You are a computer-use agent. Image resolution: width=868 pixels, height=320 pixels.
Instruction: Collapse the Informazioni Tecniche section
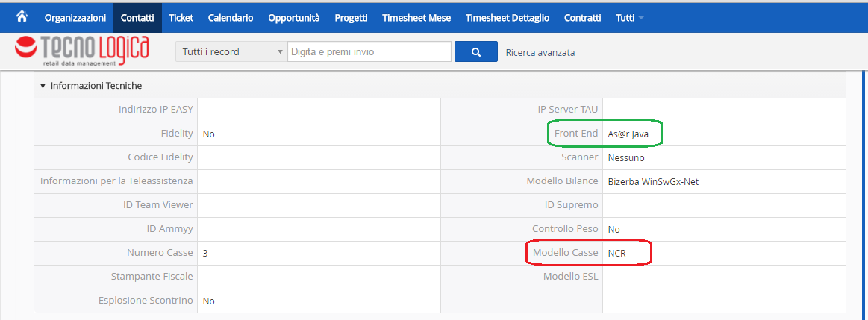pos(43,86)
